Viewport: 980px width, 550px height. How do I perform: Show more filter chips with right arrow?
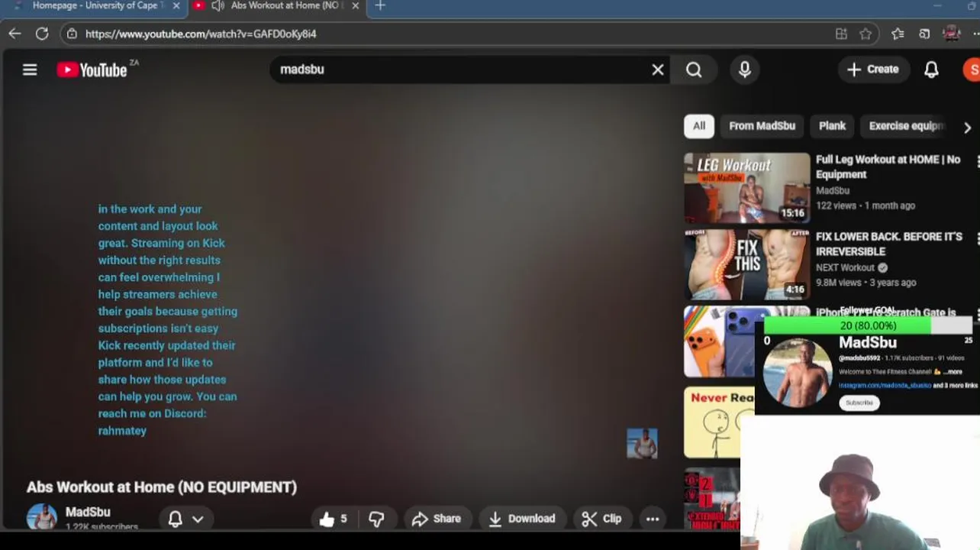click(x=967, y=128)
